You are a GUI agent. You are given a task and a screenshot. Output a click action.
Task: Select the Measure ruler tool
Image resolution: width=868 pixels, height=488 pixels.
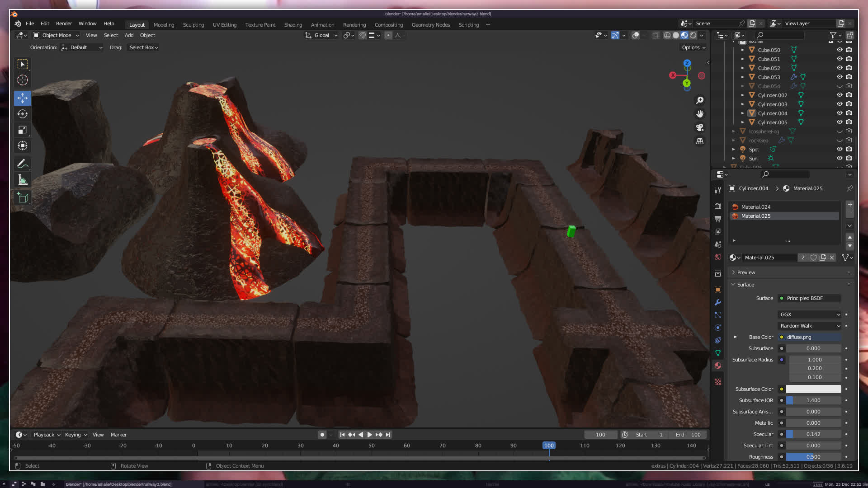(x=22, y=180)
